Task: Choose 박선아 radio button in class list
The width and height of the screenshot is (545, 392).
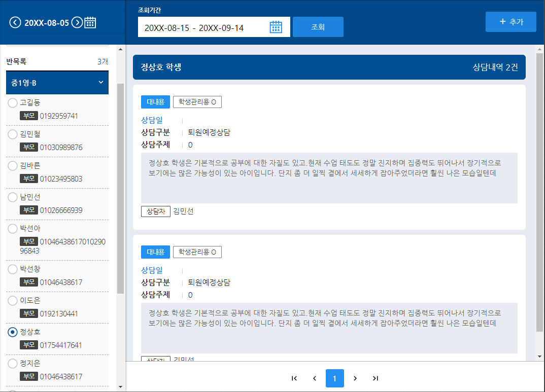Action: tap(13, 229)
